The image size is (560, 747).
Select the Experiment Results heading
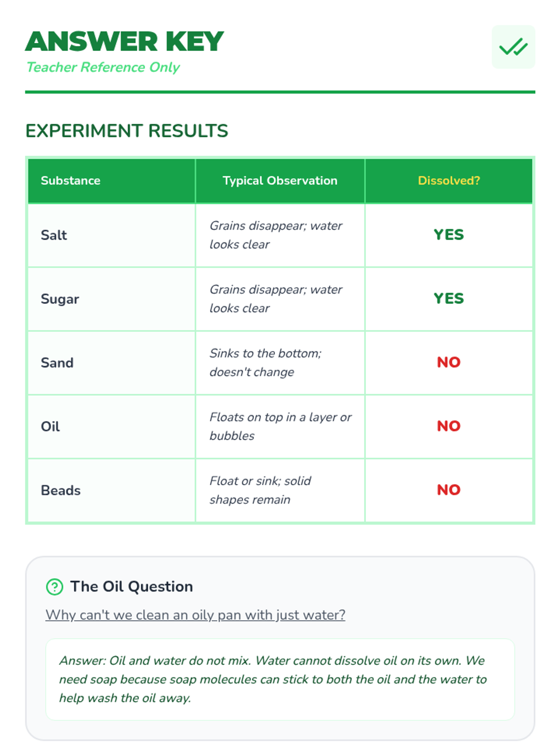click(x=127, y=131)
